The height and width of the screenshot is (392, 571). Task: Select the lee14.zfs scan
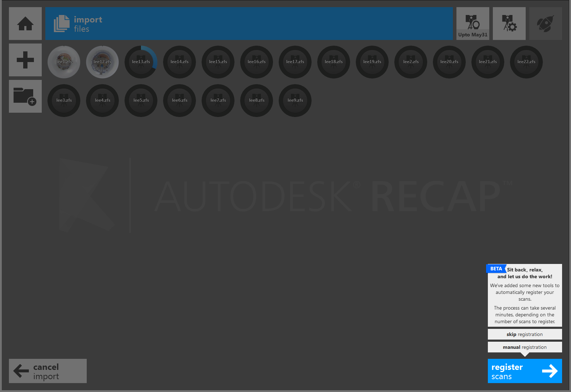click(180, 62)
